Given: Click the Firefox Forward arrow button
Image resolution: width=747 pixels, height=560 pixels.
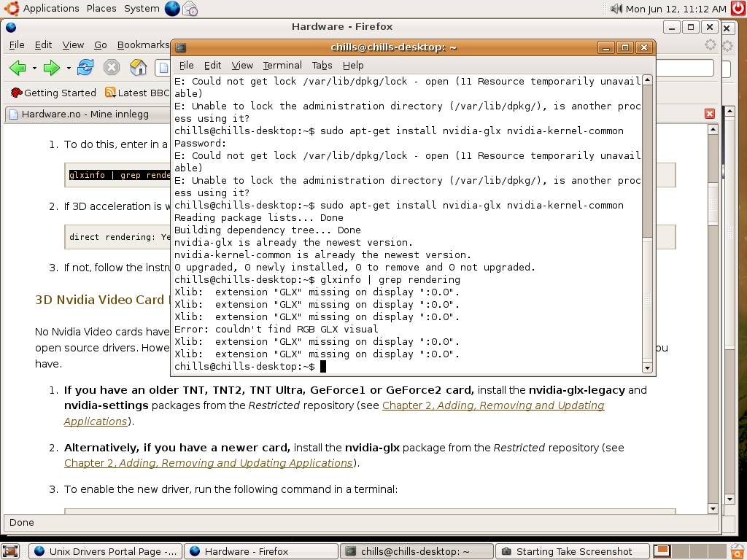Looking at the screenshot, I should tap(52, 68).
